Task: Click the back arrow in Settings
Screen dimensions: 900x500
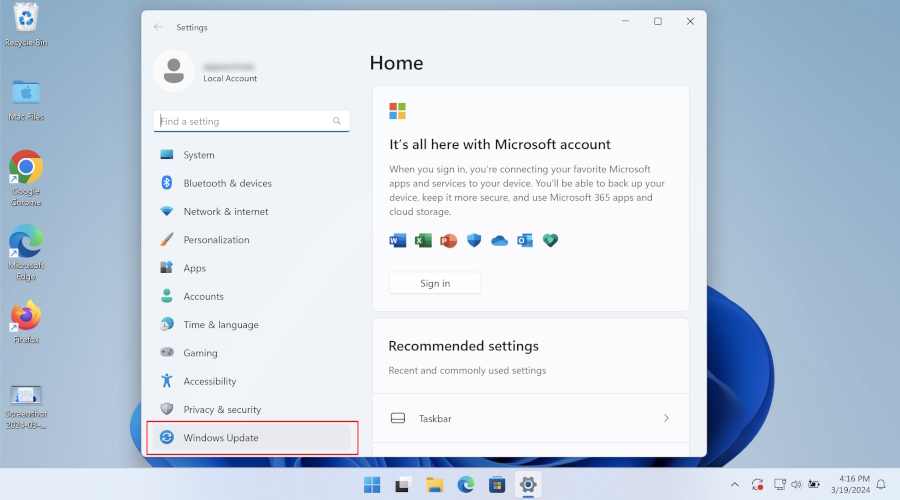Action: click(158, 27)
